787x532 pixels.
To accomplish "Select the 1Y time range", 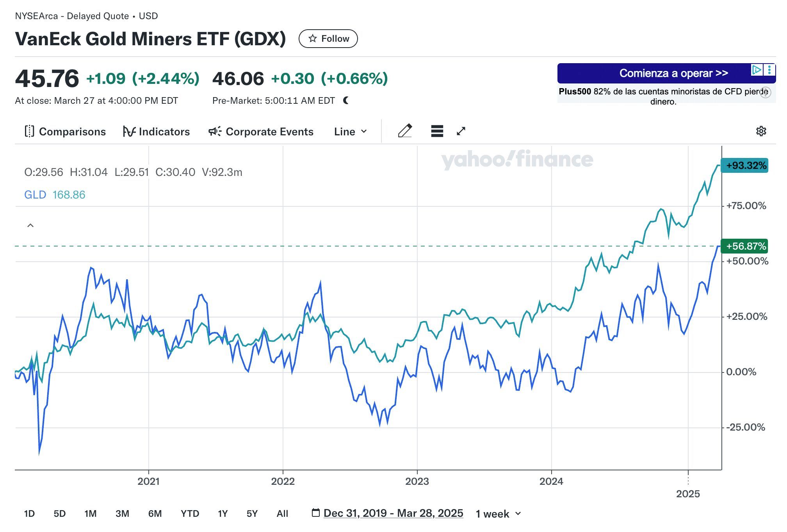I will pos(223,514).
